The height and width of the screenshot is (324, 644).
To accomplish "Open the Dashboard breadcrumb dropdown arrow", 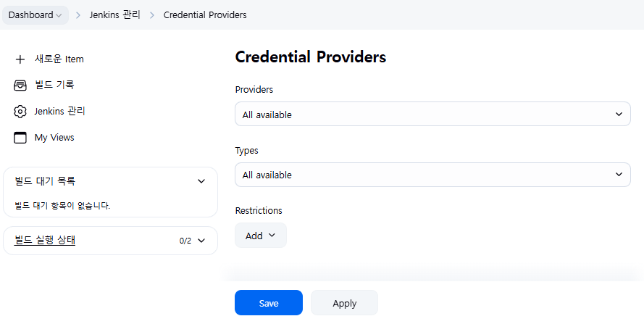I will point(59,16).
